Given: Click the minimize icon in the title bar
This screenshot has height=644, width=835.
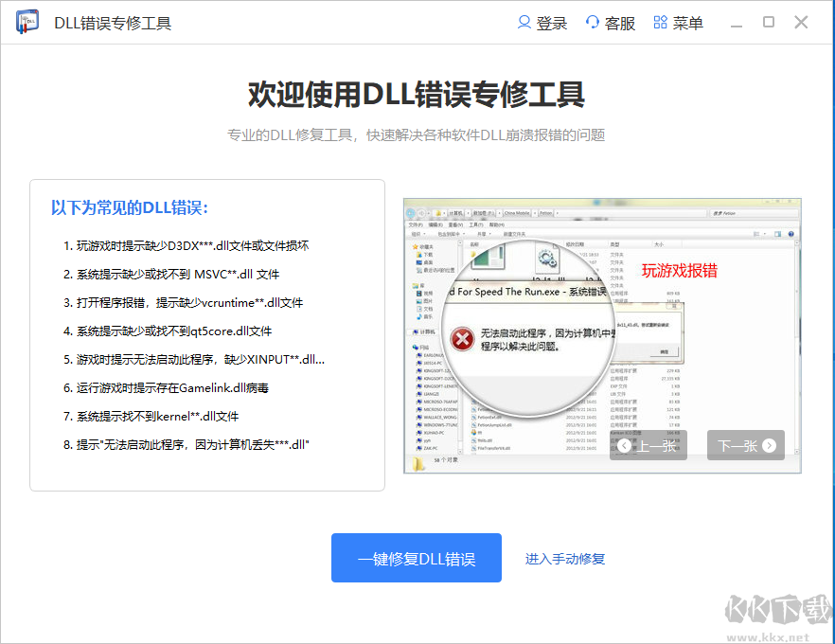Looking at the screenshot, I should coord(737,23).
